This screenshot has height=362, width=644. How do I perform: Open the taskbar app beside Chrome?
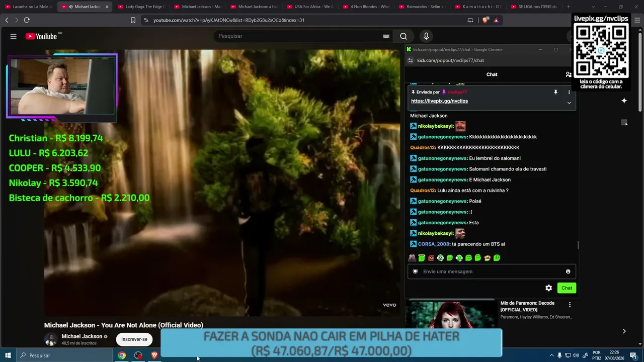point(138,355)
